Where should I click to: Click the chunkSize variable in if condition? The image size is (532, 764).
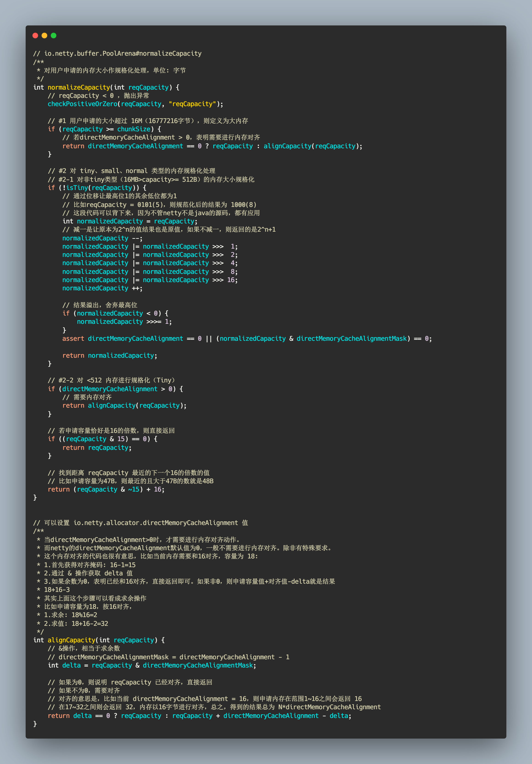(134, 129)
